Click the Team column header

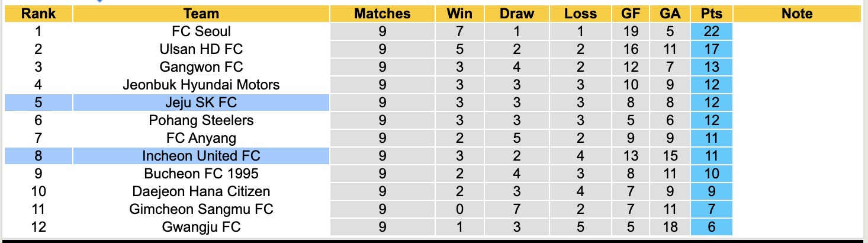[x=201, y=14]
